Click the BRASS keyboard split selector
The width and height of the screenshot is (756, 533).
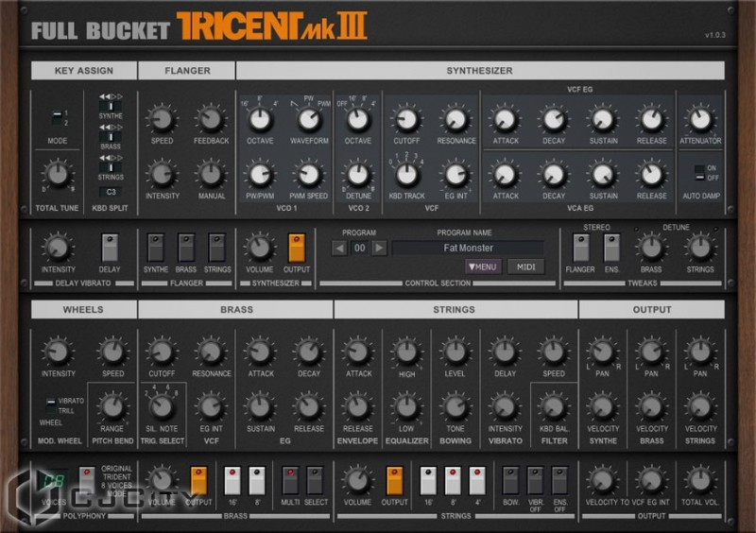pos(111,137)
